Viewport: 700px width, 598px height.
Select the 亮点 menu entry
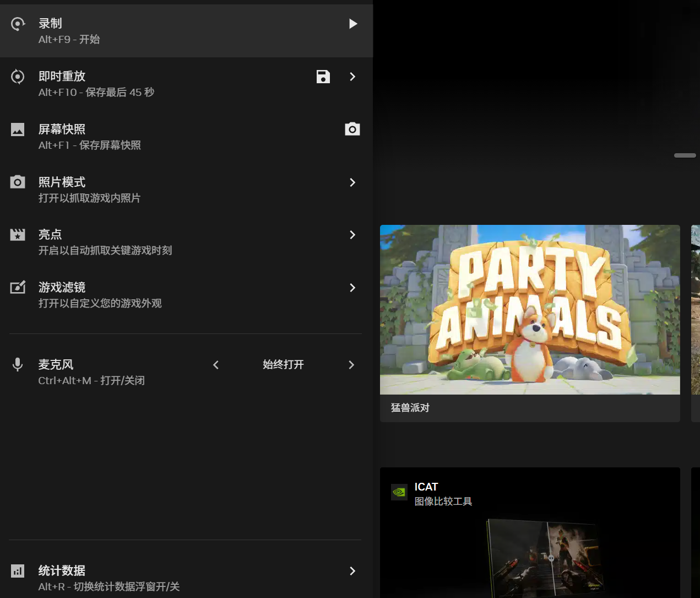186,242
